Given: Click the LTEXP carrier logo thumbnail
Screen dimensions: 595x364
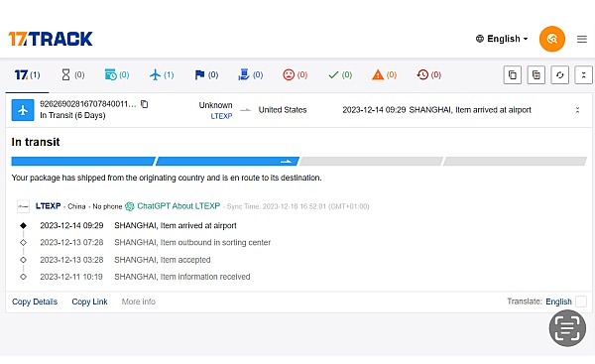Looking at the screenshot, I should coord(24,206).
